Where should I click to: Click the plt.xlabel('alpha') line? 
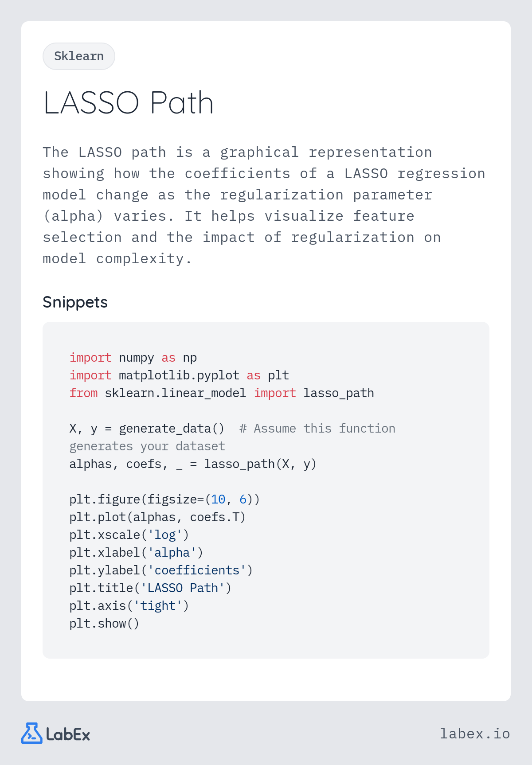136,553
